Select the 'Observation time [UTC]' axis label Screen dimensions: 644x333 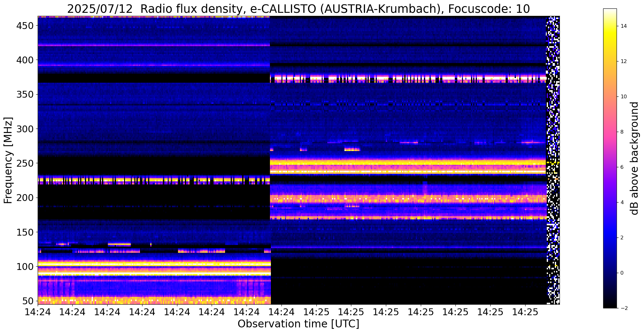298,324
